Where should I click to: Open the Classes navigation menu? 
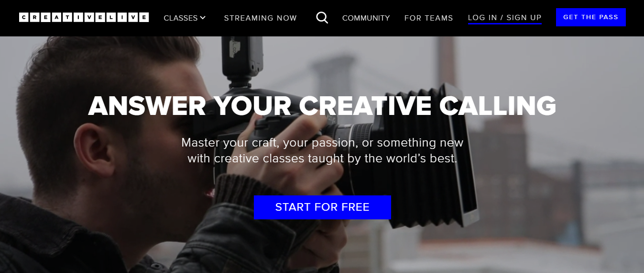(185, 18)
